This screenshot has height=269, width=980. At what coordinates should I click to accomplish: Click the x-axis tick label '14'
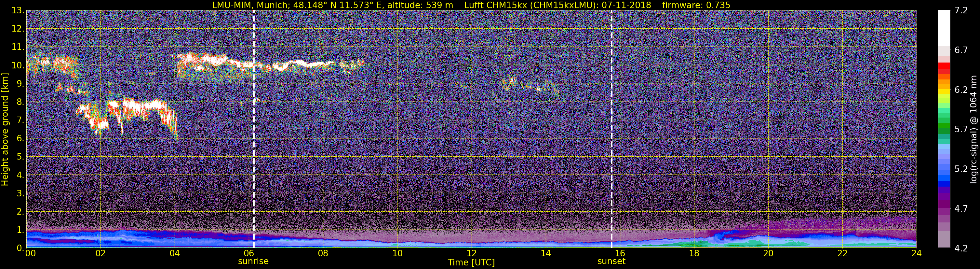[545, 254]
